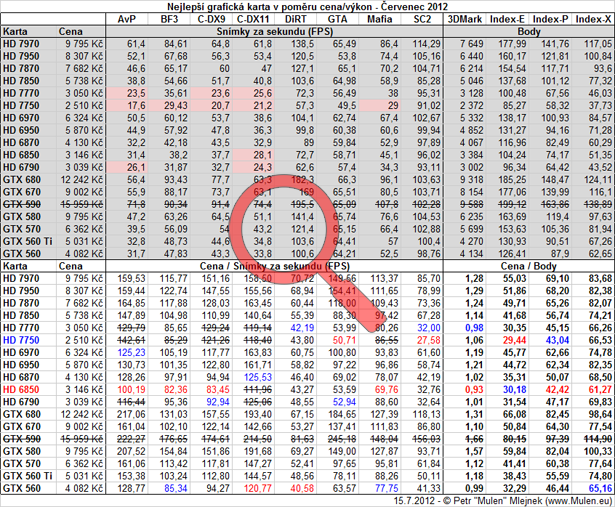The image size is (615, 507).
Task: Click the red value '100,19'
Action: point(131,389)
